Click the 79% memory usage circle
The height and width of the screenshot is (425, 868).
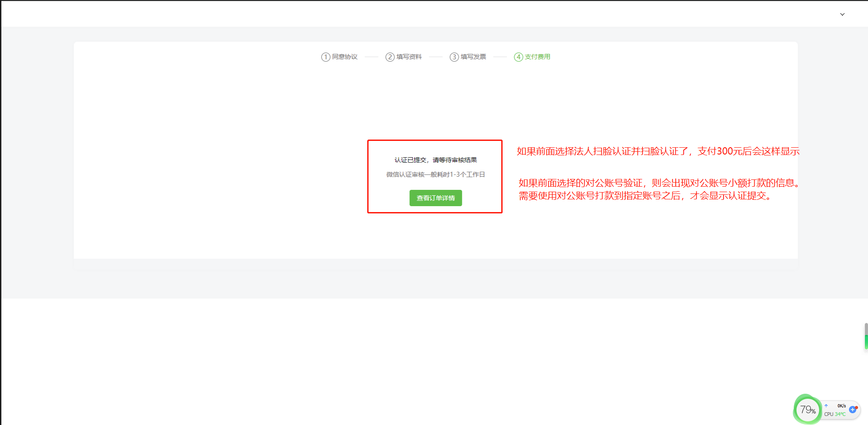(x=807, y=410)
